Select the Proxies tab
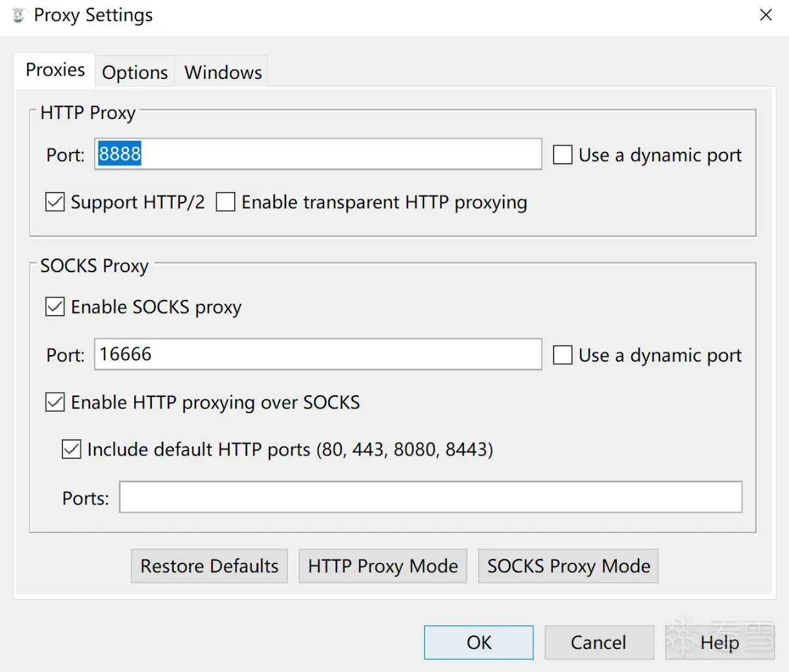Viewport: 789px width, 672px height. (x=55, y=70)
